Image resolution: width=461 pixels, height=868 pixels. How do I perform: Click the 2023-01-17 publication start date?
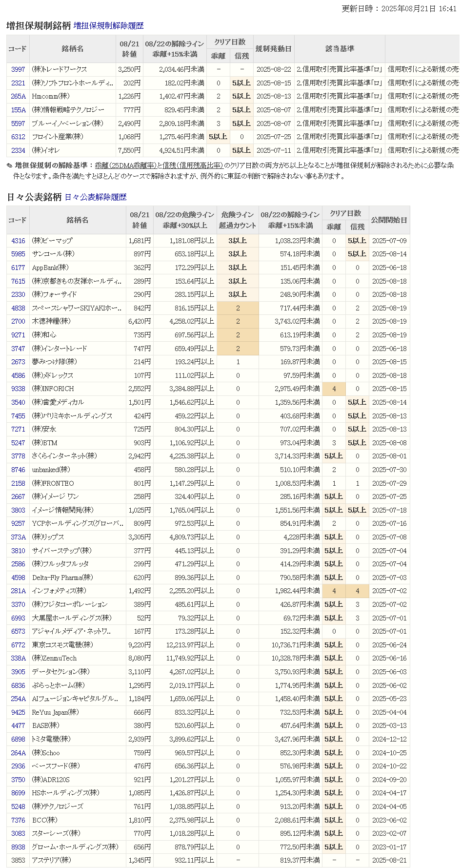point(389,847)
